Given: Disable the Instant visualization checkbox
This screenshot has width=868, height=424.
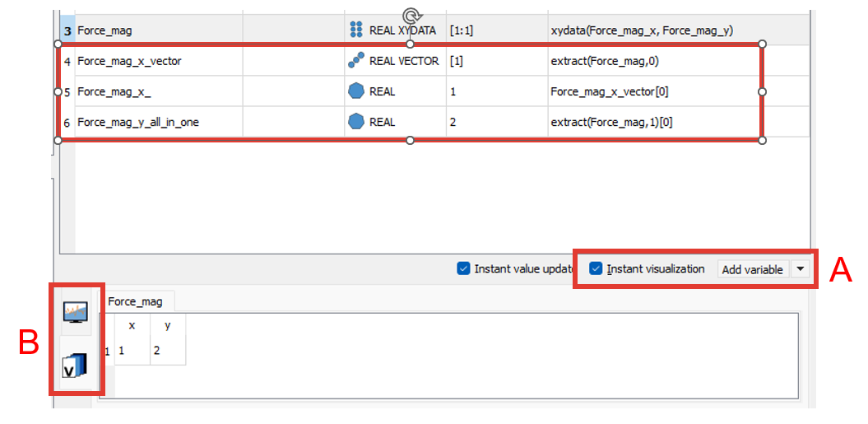Looking at the screenshot, I should [596, 268].
